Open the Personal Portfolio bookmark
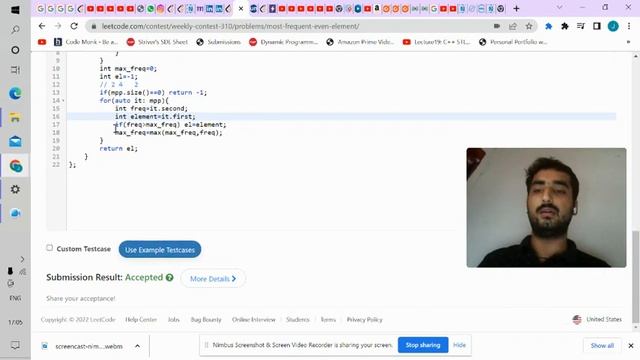 point(513,42)
